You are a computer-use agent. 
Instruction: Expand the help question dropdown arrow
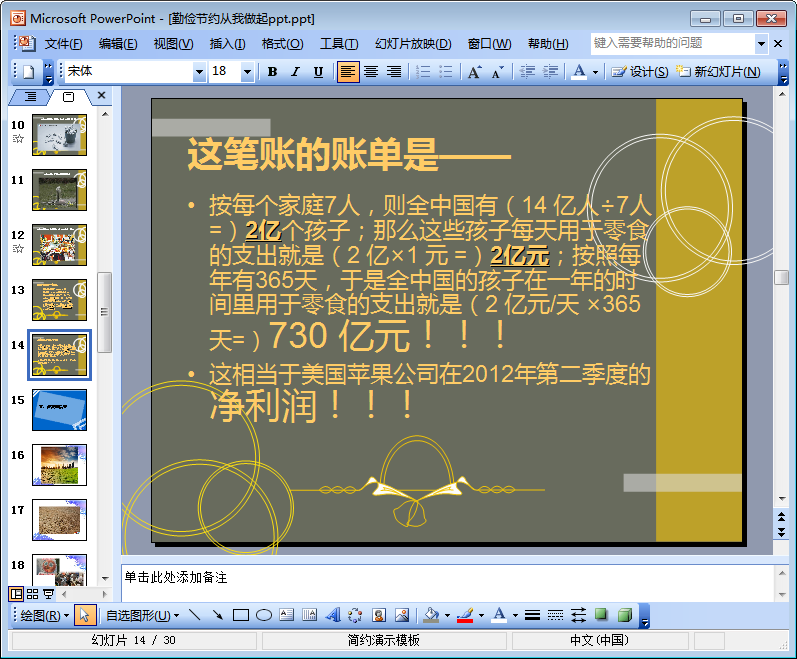point(761,44)
